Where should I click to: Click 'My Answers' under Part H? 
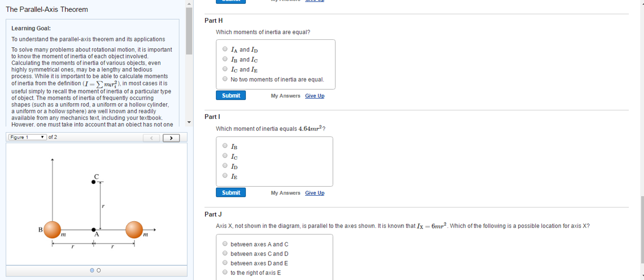click(285, 96)
